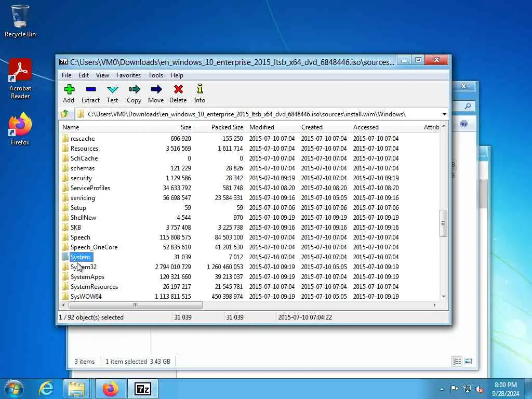Image resolution: width=532 pixels, height=399 pixels.
Task: Click the taskbar clock showing 8:00 PM
Action: click(506, 389)
